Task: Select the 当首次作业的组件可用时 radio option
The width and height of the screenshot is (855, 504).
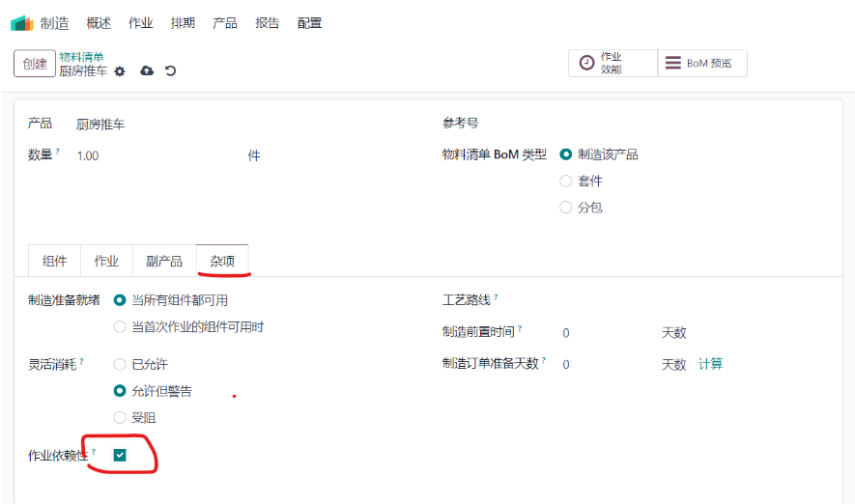Action: tap(120, 327)
